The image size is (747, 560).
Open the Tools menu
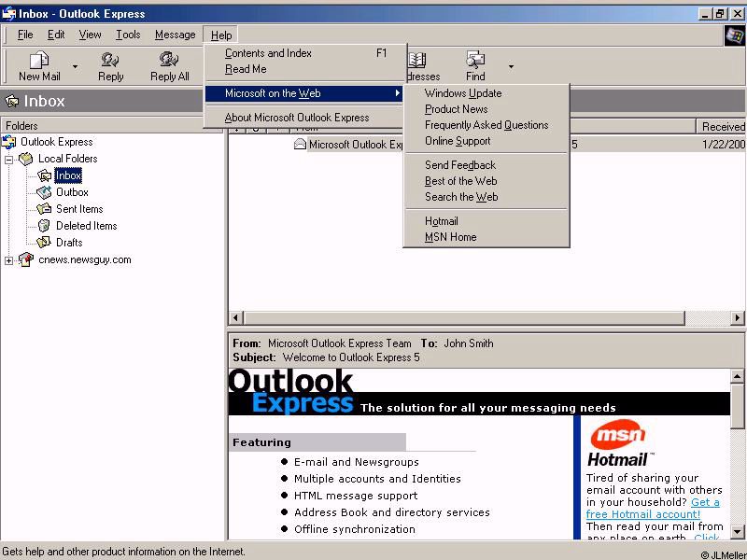(x=128, y=35)
